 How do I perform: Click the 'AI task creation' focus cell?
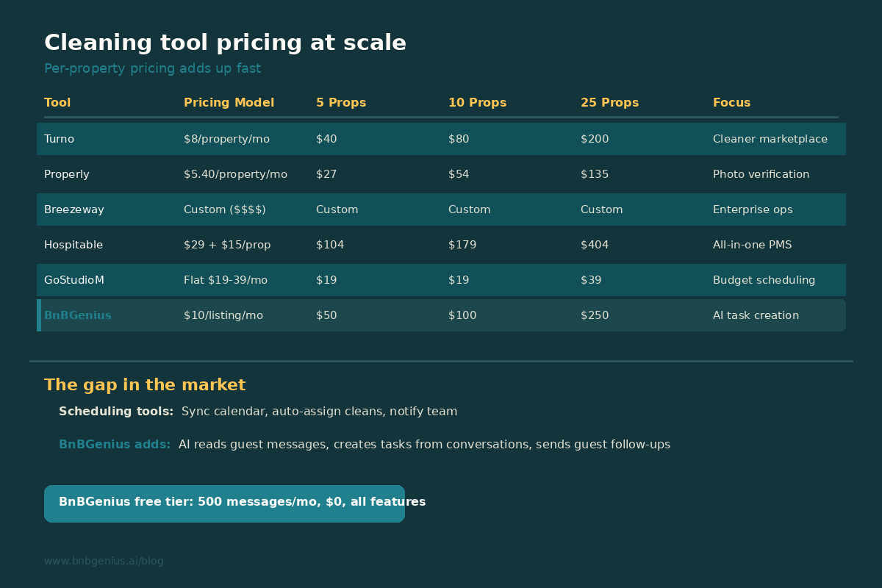point(756,315)
